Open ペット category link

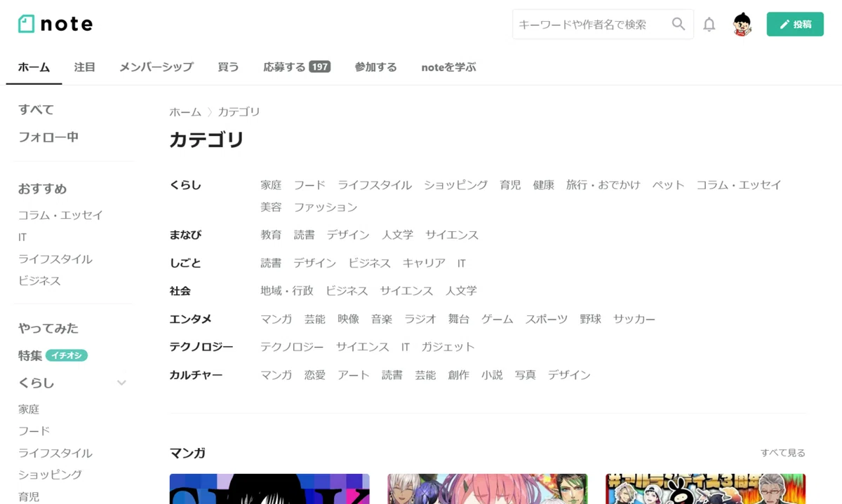668,185
